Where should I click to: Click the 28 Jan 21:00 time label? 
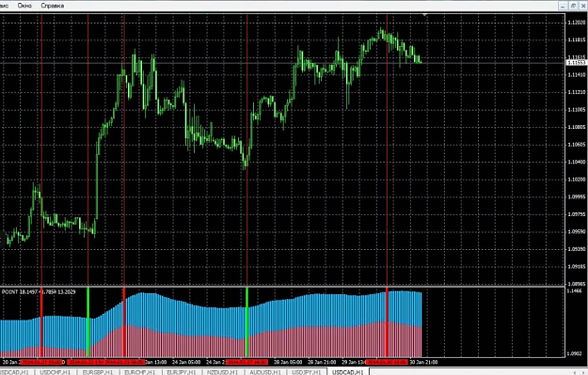[322, 362]
